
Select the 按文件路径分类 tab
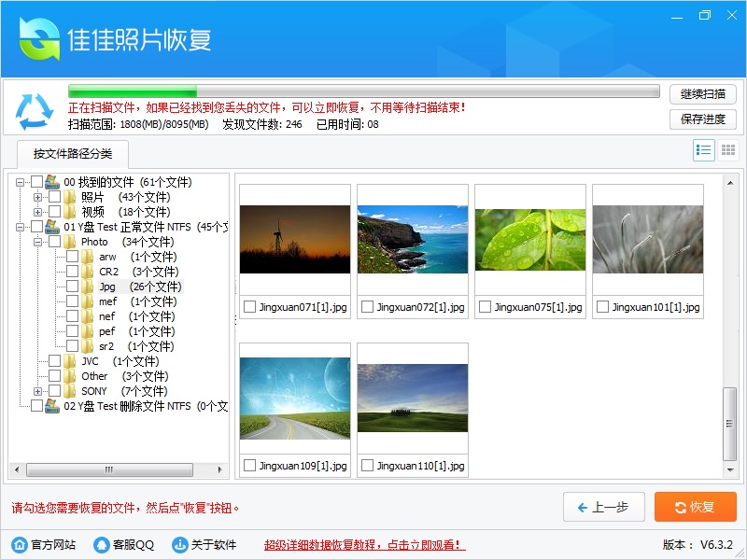72,154
